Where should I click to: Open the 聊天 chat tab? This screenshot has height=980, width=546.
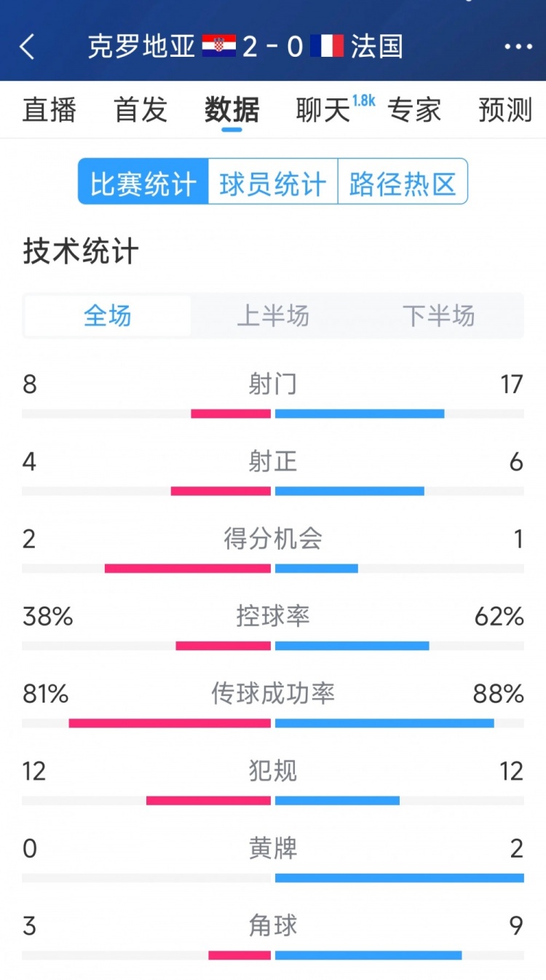pos(320,112)
